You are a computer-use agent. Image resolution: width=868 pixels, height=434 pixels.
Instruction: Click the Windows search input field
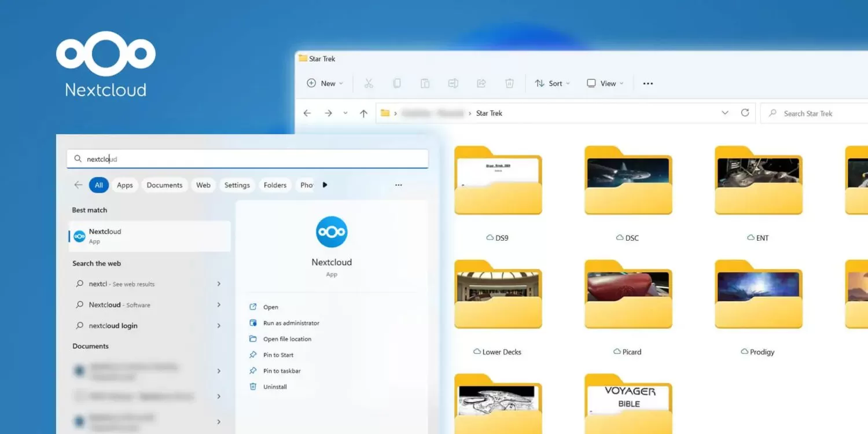click(x=248, y=159)
